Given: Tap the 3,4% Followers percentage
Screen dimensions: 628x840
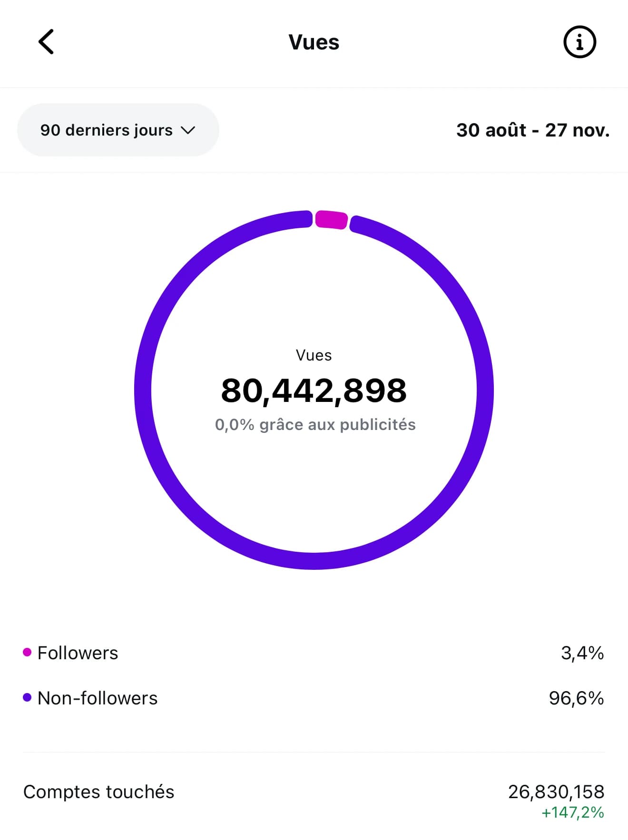Looking at the screenshot, I should pyautogui.click(x=582, y=653).
